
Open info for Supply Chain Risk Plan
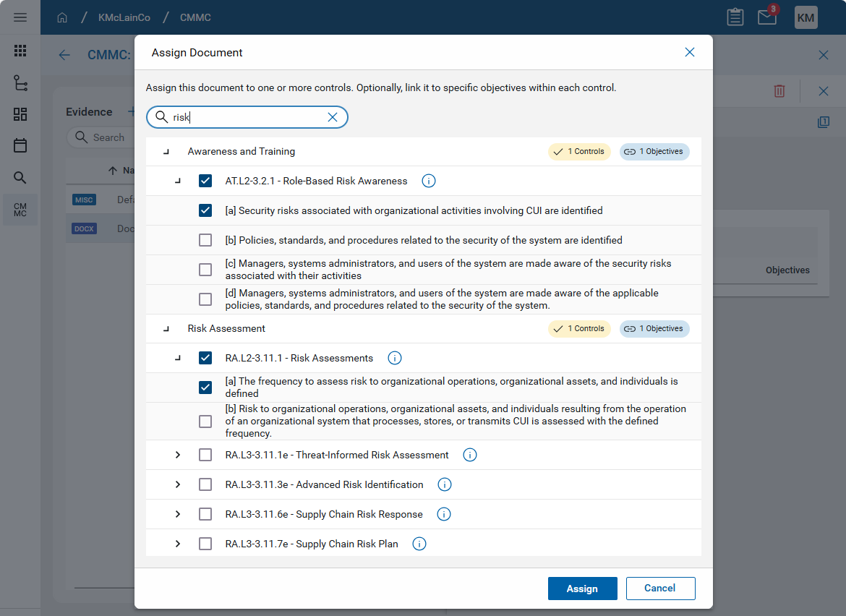click(419, 544)
